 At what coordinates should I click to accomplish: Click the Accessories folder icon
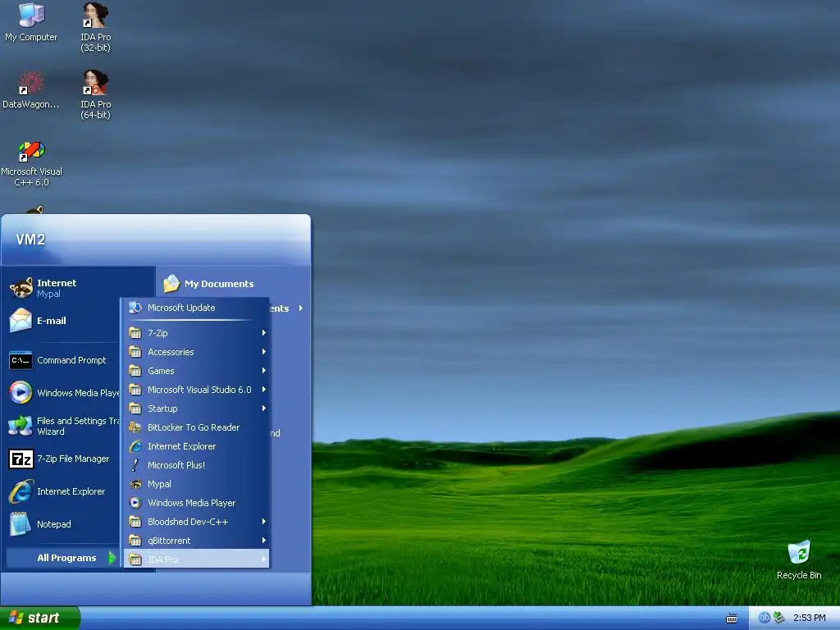[135, 351]
